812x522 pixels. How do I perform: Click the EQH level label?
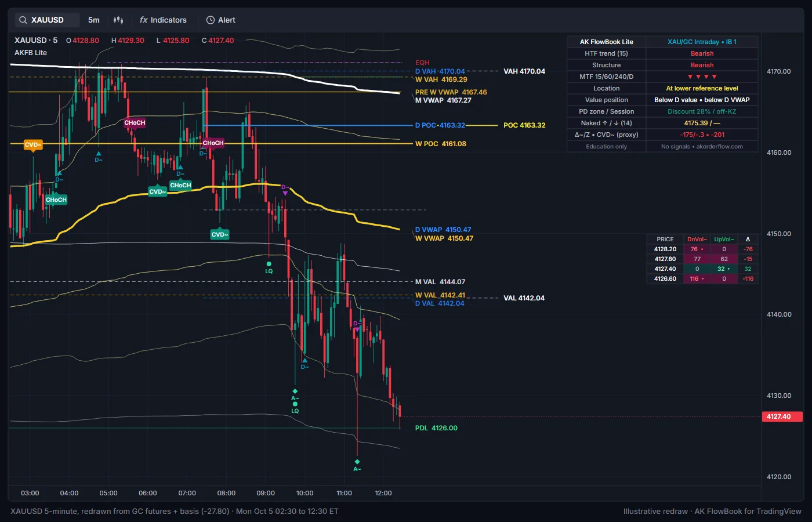[422, 63]
